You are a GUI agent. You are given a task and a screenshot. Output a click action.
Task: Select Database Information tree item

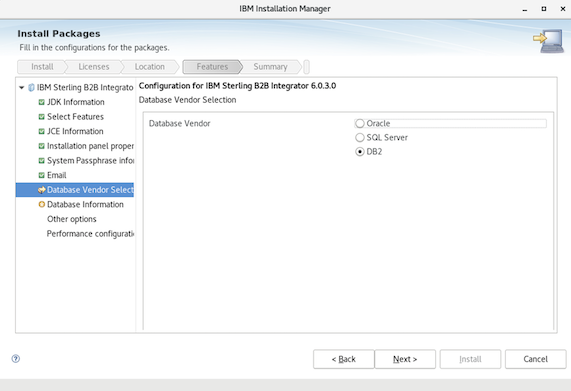pos(85,205)
